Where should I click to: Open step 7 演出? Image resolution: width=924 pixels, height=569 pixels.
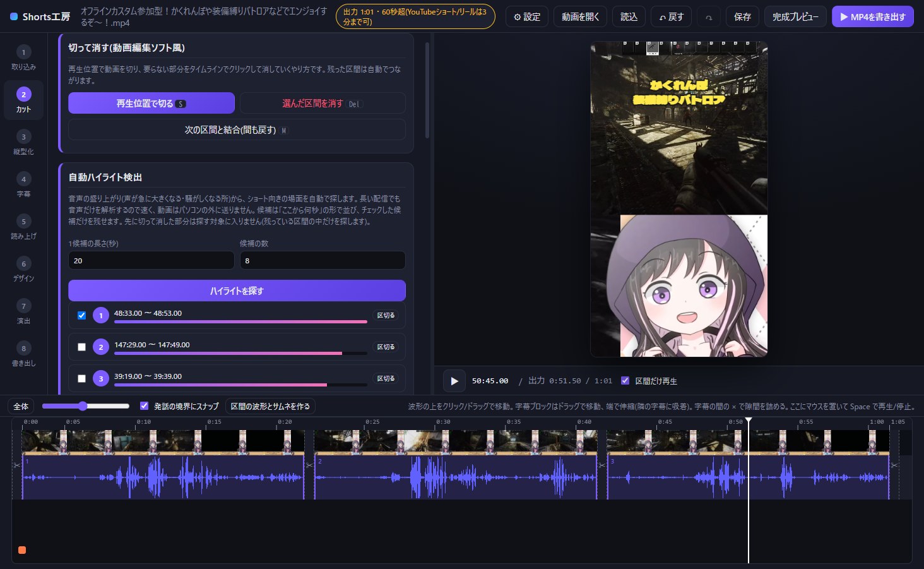pyautogui.click(x=23, y=312)
